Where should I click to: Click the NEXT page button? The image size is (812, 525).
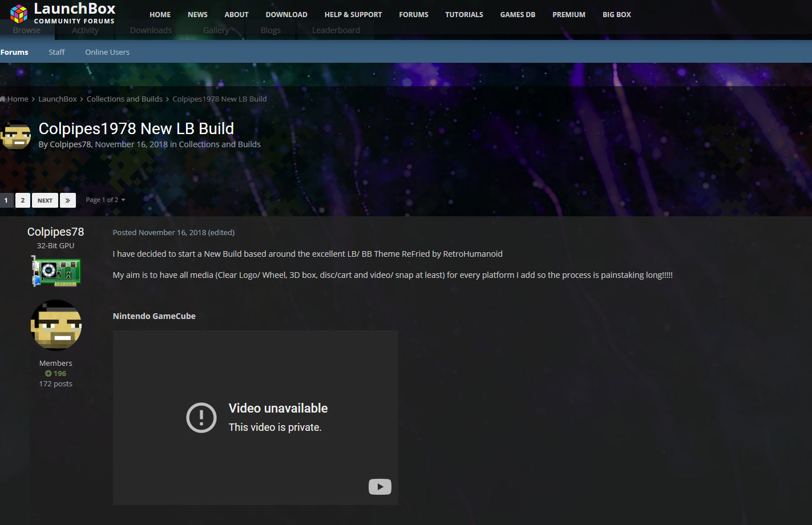(45, 200)
